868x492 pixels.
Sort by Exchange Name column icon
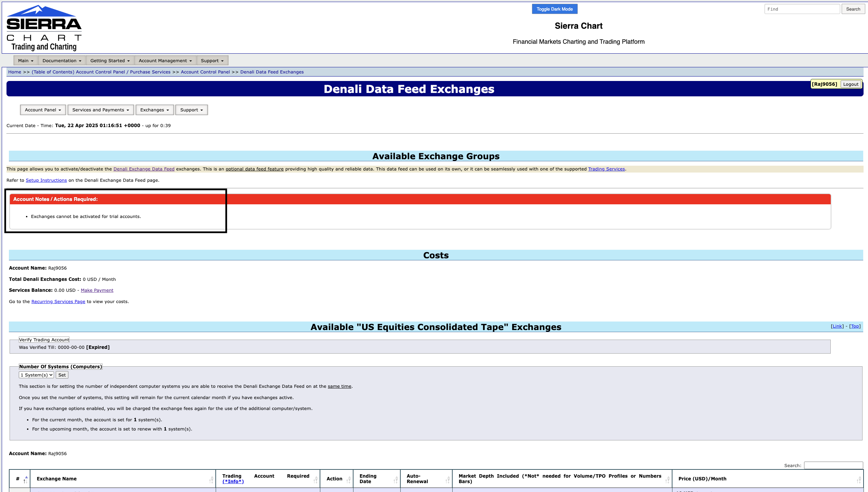click(211, 479)
